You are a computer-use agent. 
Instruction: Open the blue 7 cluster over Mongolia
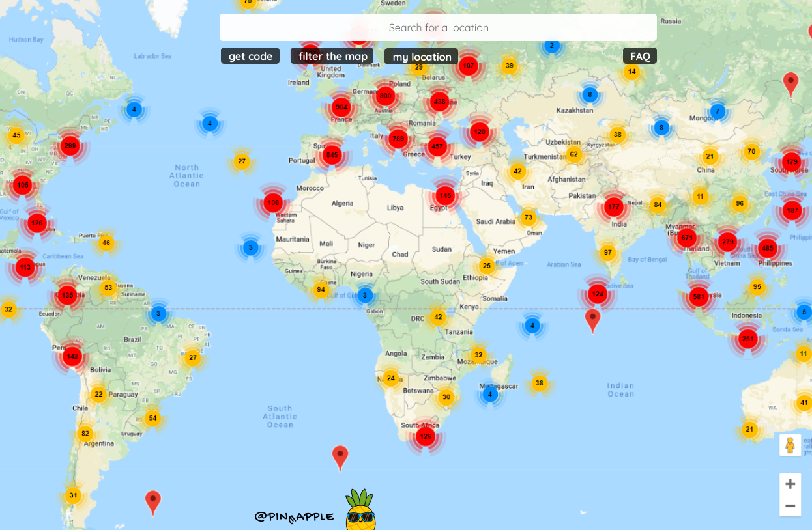pyautogui.click(x=718, y=111)
